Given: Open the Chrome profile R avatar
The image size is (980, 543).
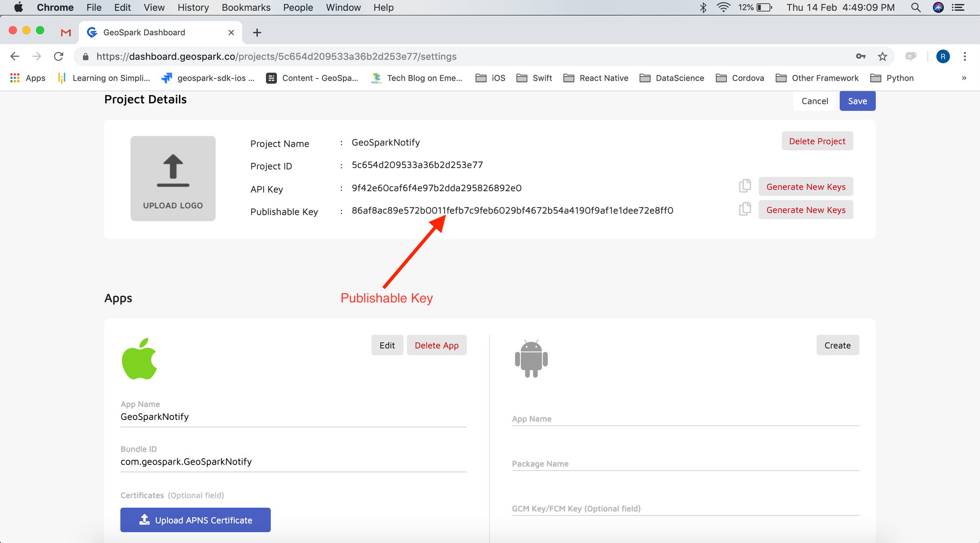Looking at the screenshot, I should point(943,56).
